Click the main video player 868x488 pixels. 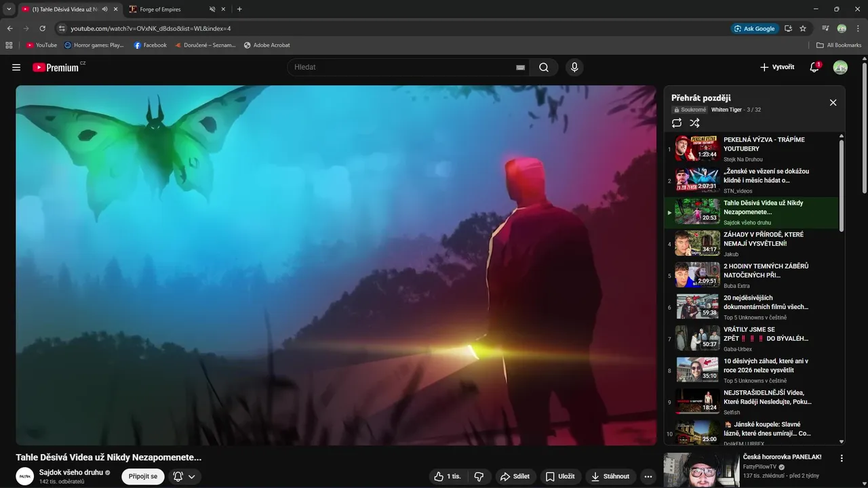336,265
